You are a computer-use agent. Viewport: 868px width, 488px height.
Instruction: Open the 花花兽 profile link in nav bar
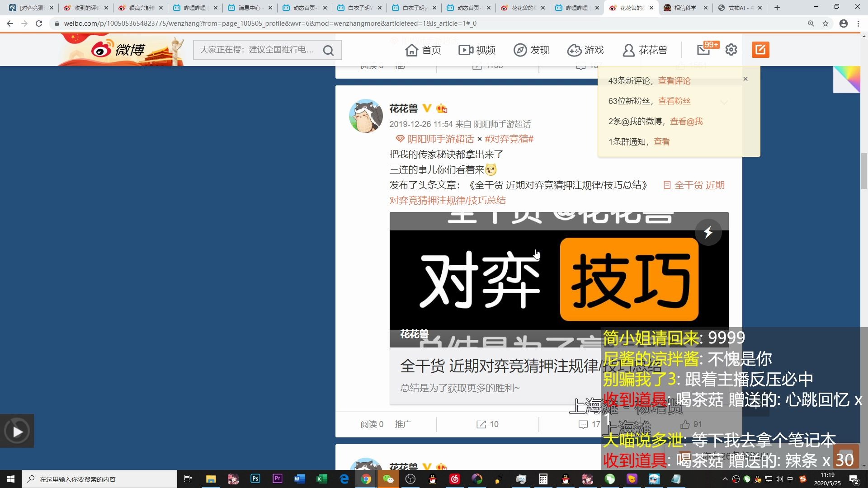coord(645,50)
